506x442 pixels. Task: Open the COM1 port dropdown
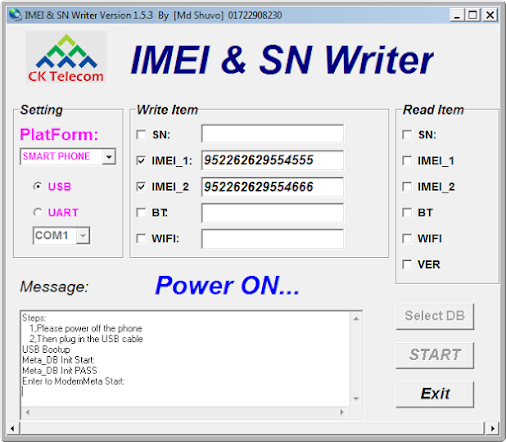[83, 236]
